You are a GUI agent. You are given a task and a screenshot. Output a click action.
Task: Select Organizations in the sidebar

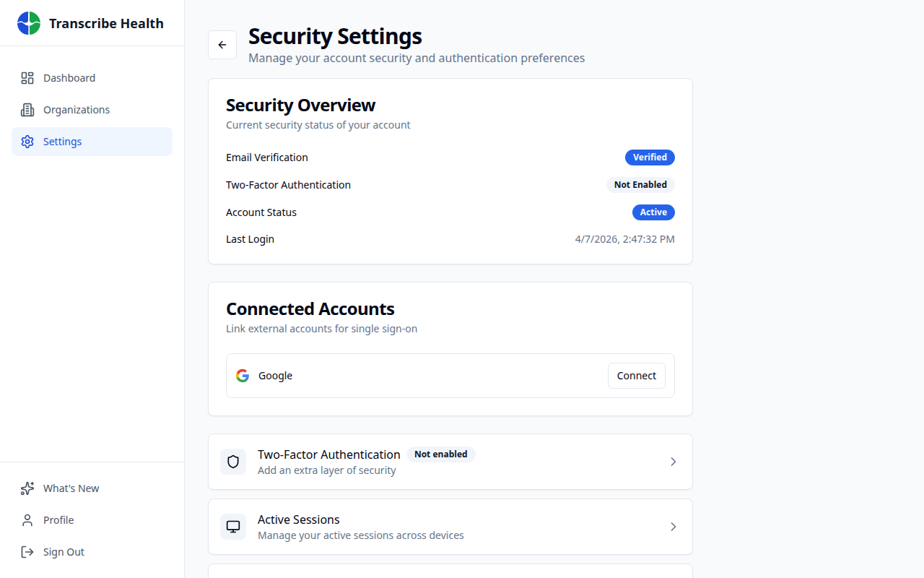pos(76,109)
